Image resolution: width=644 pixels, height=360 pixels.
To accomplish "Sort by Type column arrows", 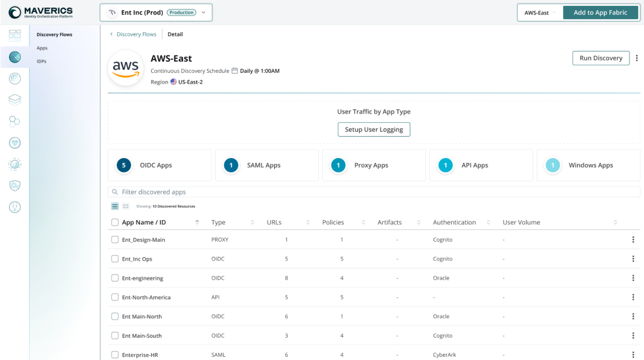I will coord(253,222).
